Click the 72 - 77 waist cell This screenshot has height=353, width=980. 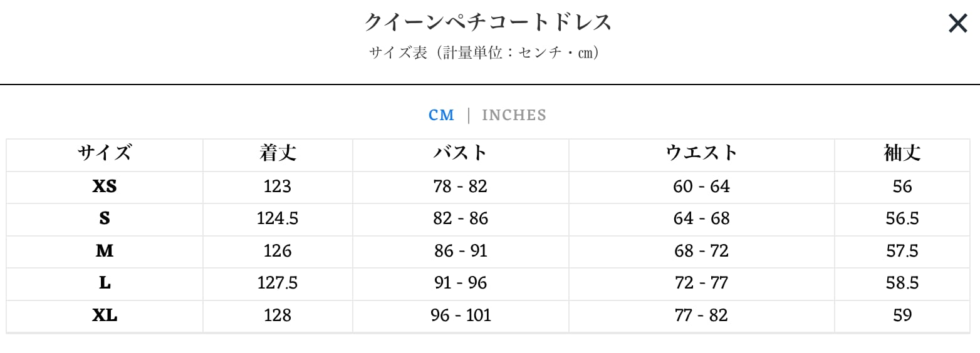701,283
